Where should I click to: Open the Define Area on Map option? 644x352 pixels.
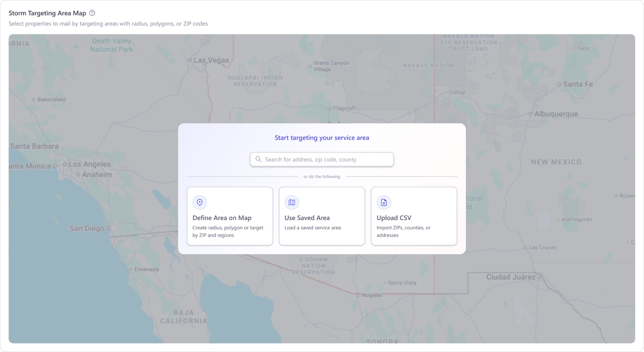coord(230,216)
